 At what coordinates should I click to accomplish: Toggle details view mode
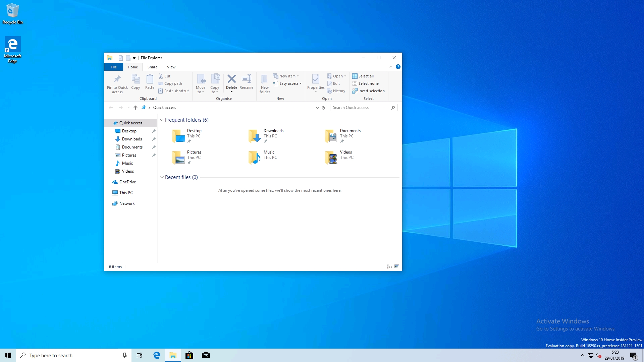pos(389,266)
